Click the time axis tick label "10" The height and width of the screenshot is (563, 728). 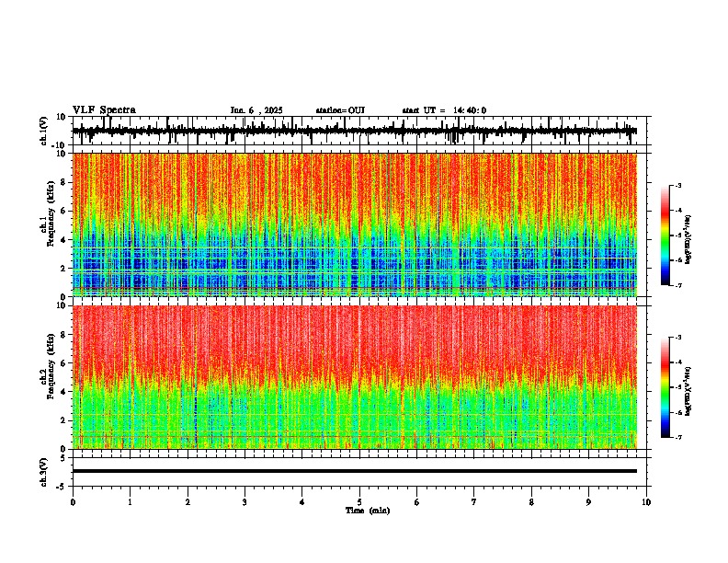[646, 502]
